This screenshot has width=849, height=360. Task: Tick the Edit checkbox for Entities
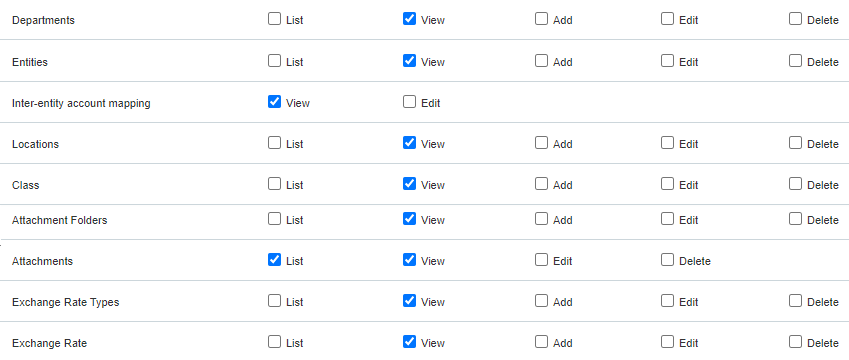(668, 61)
